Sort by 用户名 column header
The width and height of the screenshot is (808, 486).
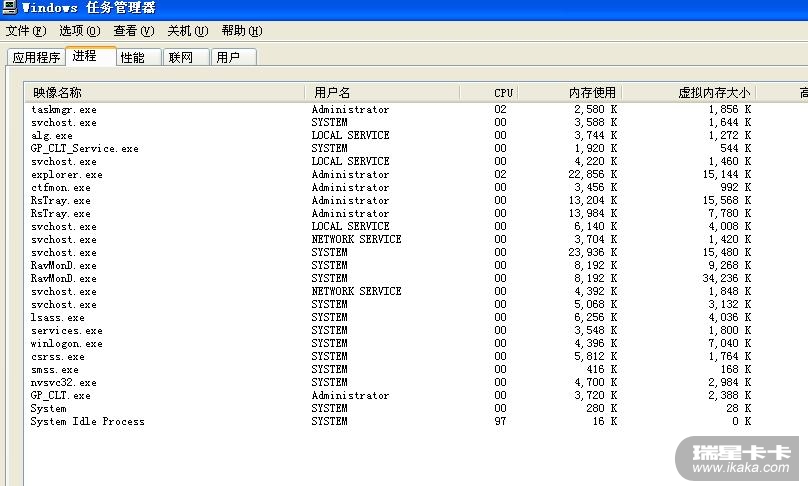coord(382,93)
